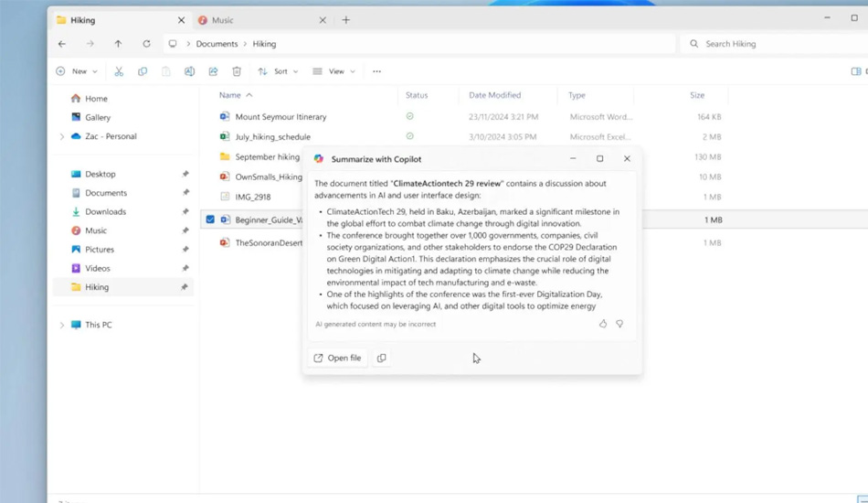Give thumbs down to Copilot summary
This screenshot has height=503, width=868.
tap(619, 324)
